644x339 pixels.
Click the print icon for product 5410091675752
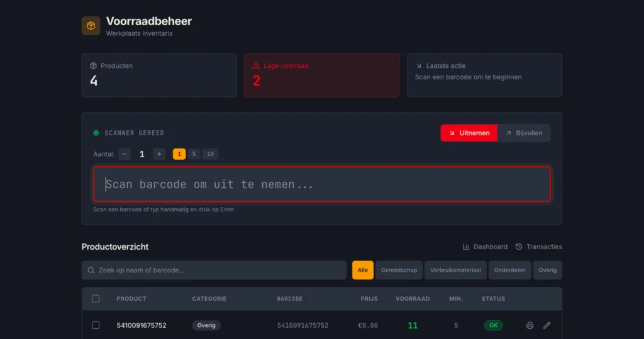(530, 325)
